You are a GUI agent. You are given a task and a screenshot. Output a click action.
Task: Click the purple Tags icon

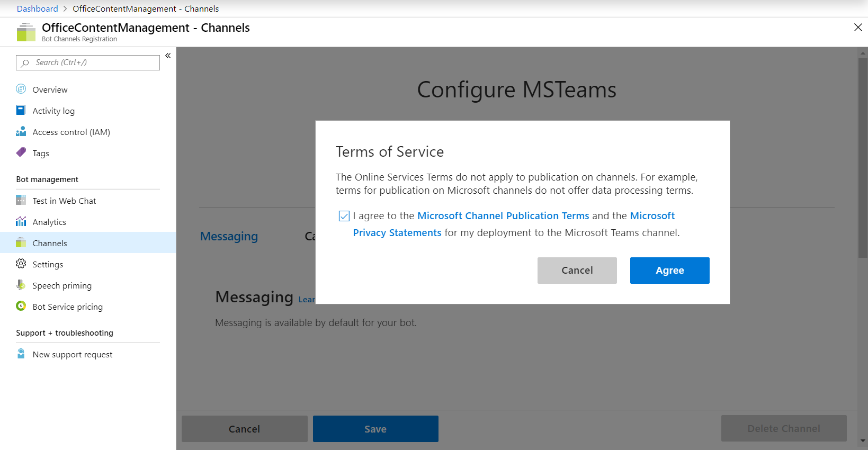[21, 152]
